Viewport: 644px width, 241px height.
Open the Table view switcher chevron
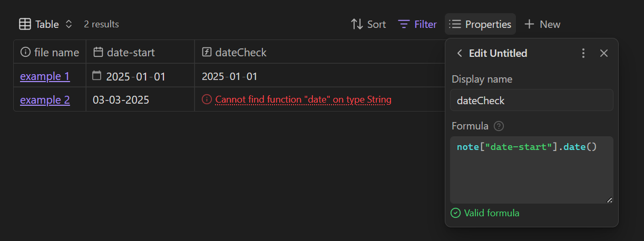point(69,24)
